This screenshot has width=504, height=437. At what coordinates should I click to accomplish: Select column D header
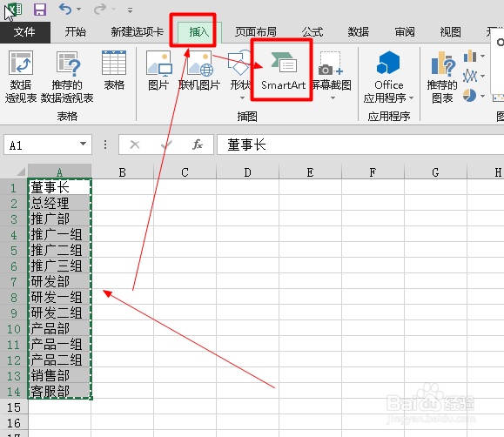(x=247, y=172)
